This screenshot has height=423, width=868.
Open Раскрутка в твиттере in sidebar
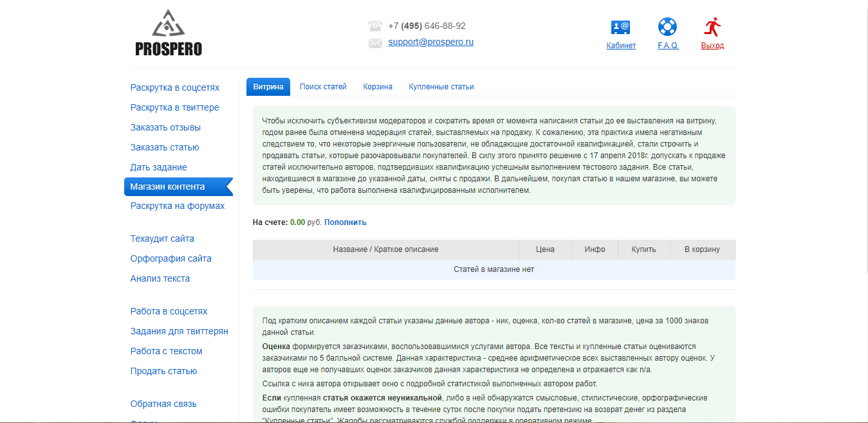tap(174, 107)
